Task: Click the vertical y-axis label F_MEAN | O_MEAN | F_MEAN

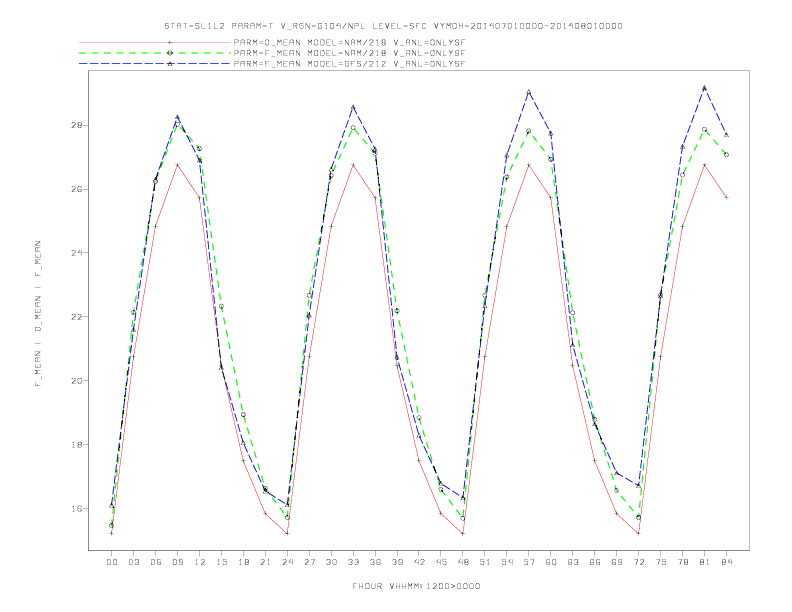Action: pyautogui.click(x=38, y=314)
